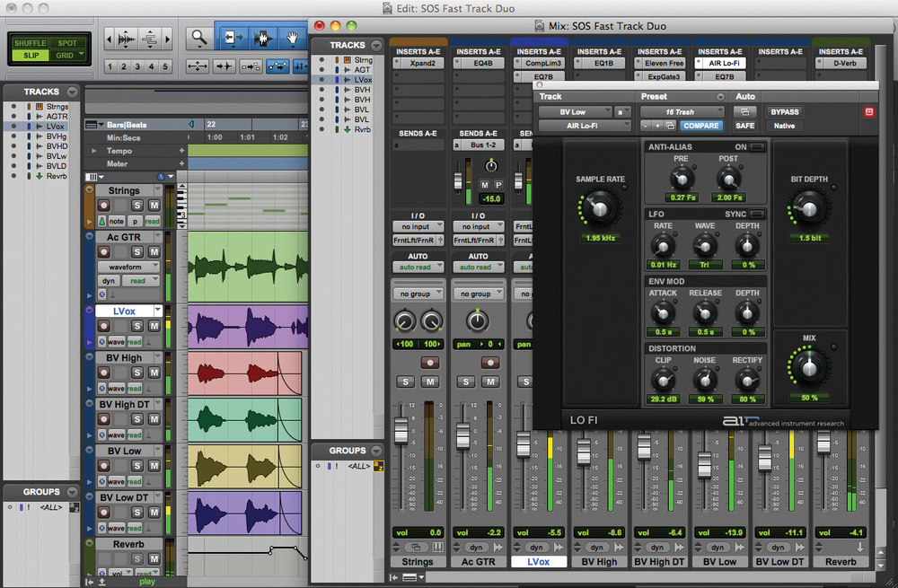Image resolution: width=898 pixels, height=588 pixels.
Task: Open 16 Trash preset librarian menu
Action: (x=682, y=112)
